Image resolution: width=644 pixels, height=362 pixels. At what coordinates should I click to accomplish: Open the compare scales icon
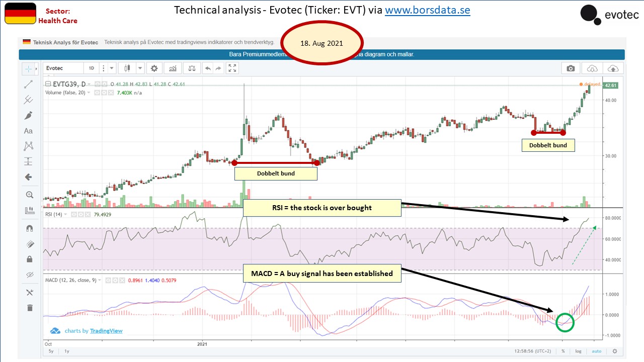pyautogui.click(x=191, y=68)
